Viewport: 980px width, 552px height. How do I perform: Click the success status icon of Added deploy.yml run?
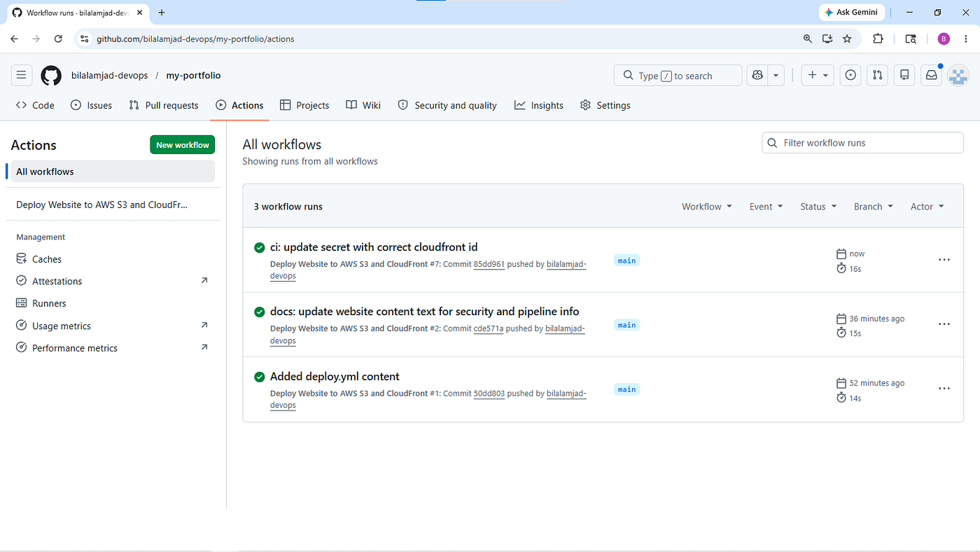tap(260, 377)
